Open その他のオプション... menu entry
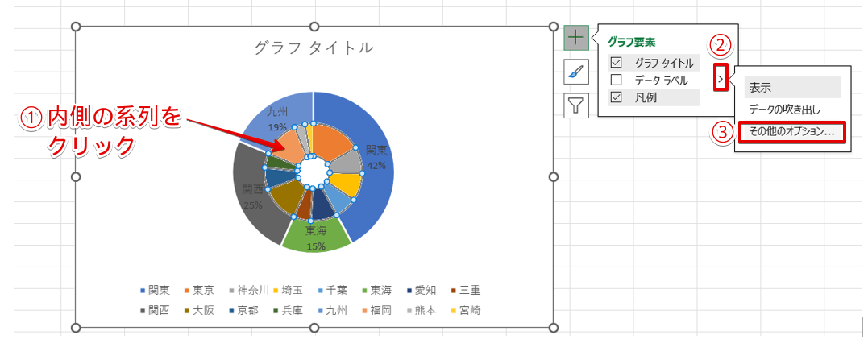The image size is (868, 339). tap(791, 132)
